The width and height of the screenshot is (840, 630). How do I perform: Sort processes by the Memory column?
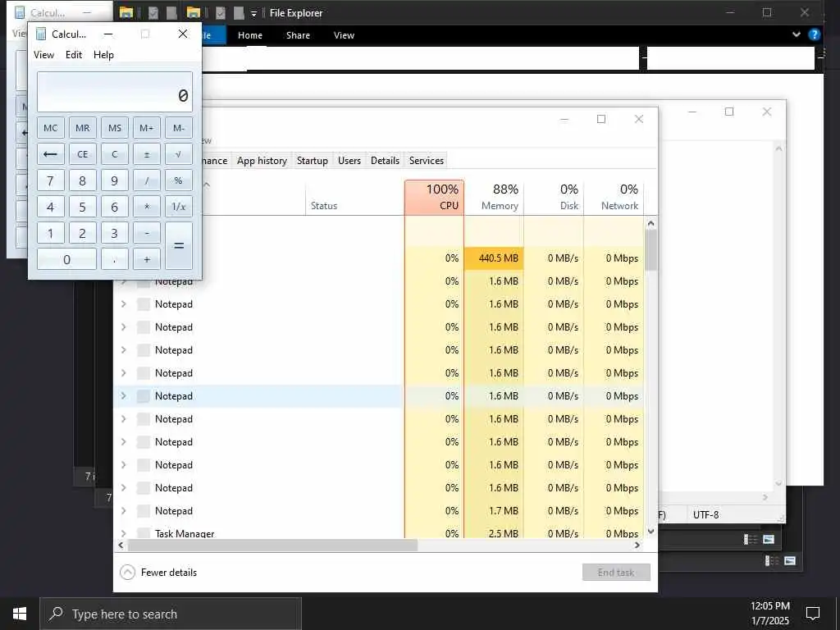pos(494,197)
